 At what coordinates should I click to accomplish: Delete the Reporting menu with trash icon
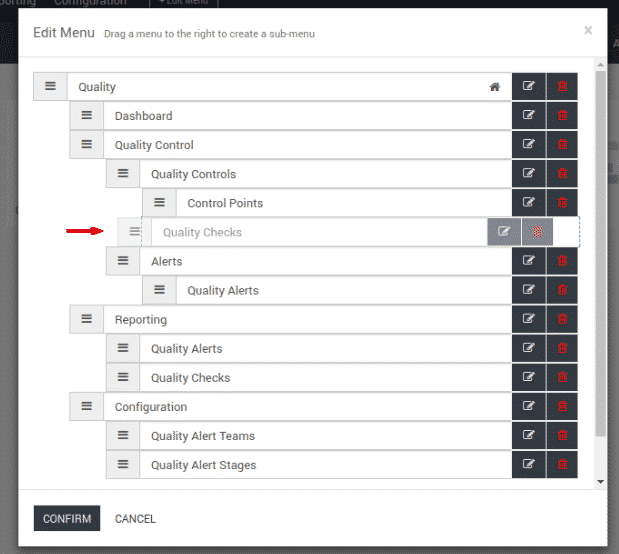point(562,320)
